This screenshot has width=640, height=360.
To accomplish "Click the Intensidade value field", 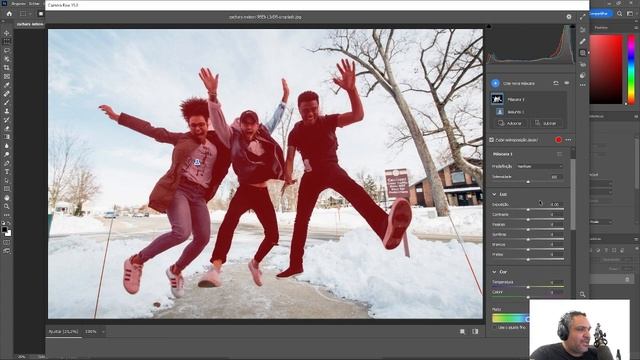I will click(x=555, y=177).
